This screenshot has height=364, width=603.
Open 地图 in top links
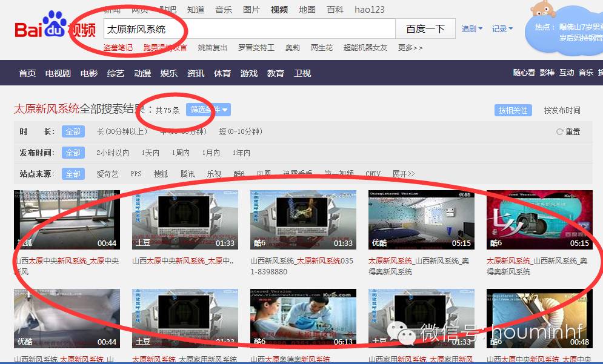pos(307,10)
